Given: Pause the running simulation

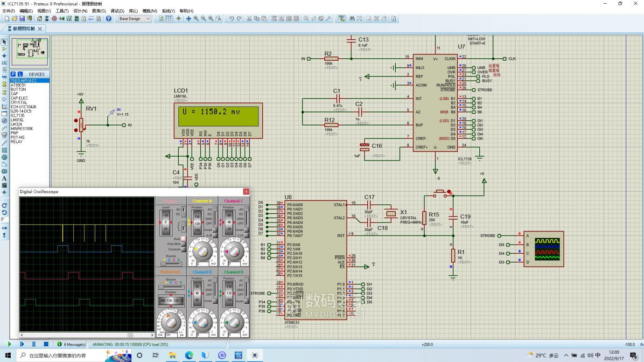Looking at the screenshot, I should 34,344.
